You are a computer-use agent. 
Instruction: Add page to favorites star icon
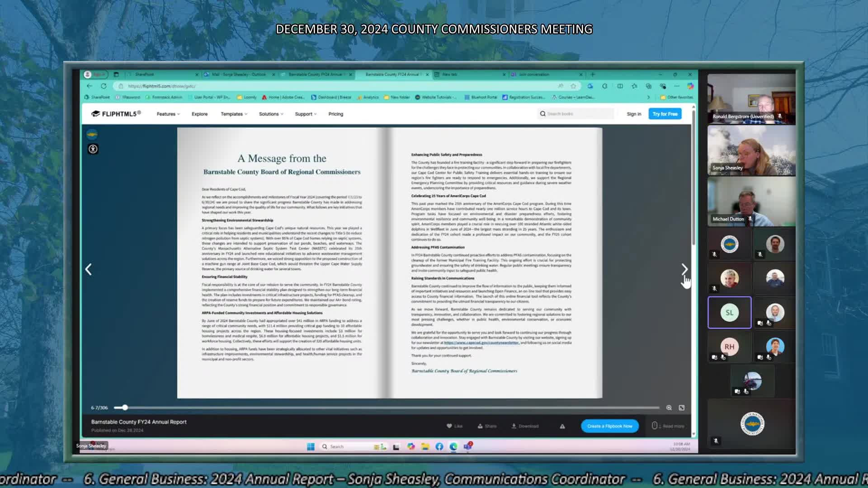click(573, 86)
